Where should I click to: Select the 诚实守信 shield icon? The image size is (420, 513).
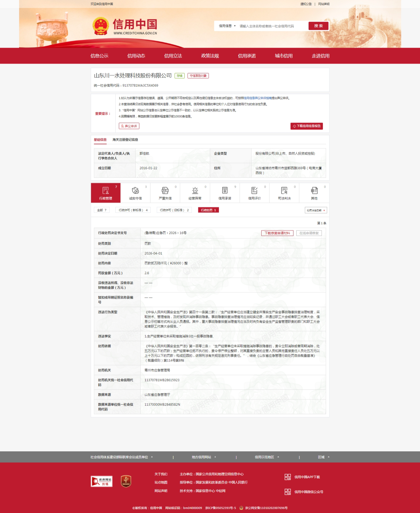click(135, 190)
